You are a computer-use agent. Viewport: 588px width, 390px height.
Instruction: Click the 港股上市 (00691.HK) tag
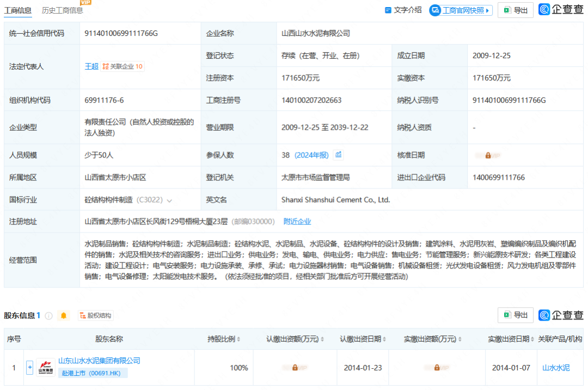point(93,373)
